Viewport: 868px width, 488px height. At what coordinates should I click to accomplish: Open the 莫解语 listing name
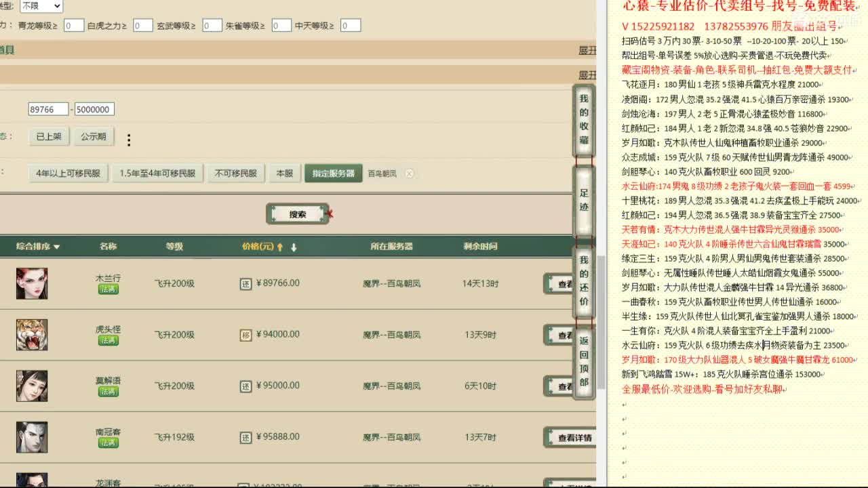pos(108,381)
